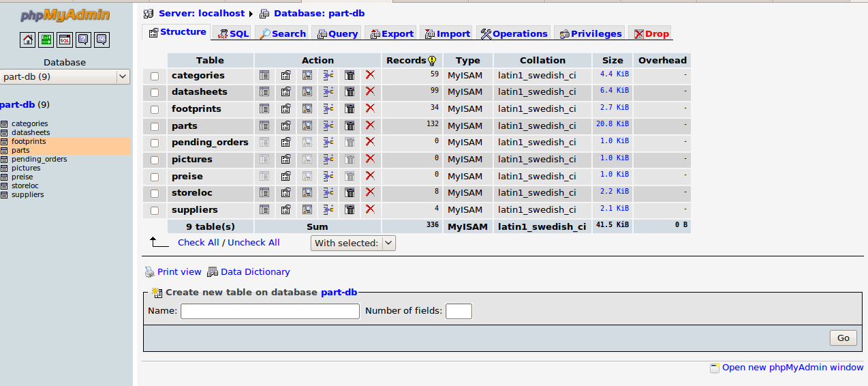Switch to the SQL tab
This screenshot has width=868, height=386.
click(x=232, y=33)
